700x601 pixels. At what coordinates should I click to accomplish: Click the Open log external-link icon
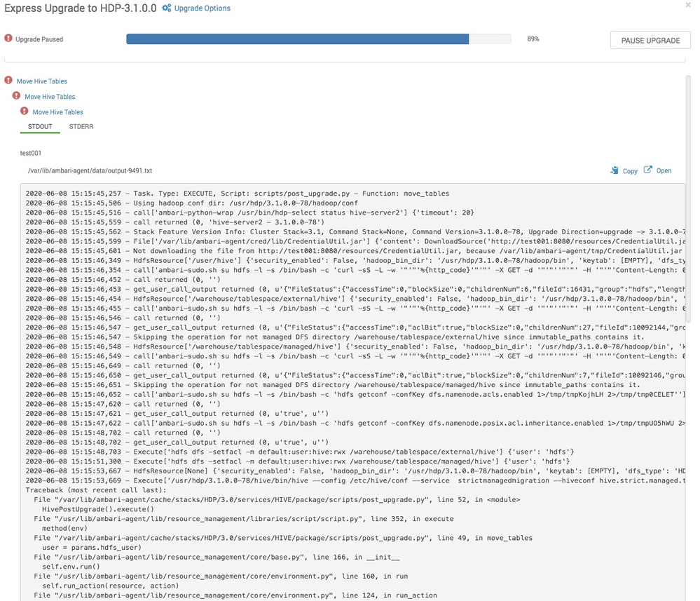(x=647, y=170)
